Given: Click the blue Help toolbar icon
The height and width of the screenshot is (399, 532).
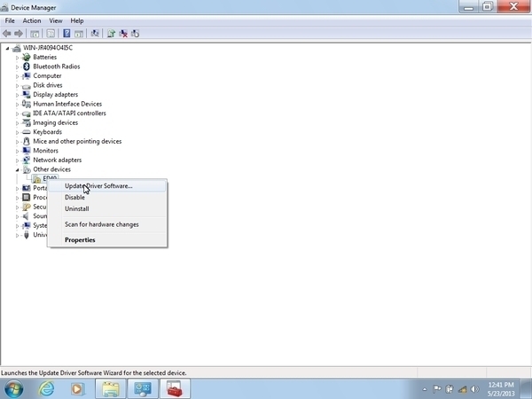Looking at the screenshot, I should click(x=67, y=34).
